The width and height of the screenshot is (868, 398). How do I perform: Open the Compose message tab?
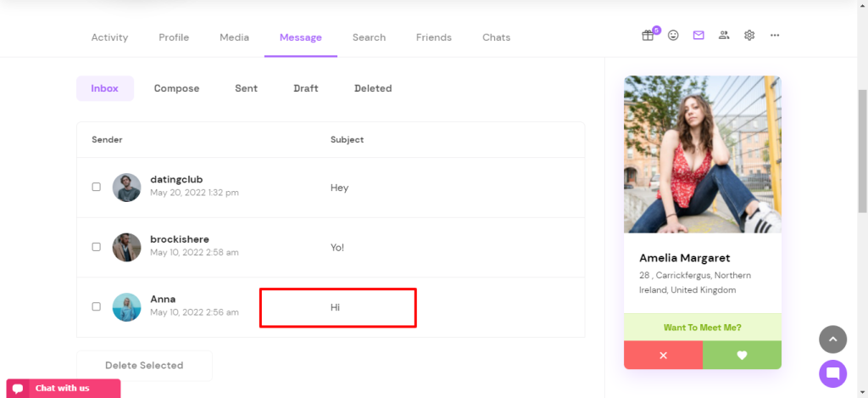pyautogui.click(x=176, y=88)
